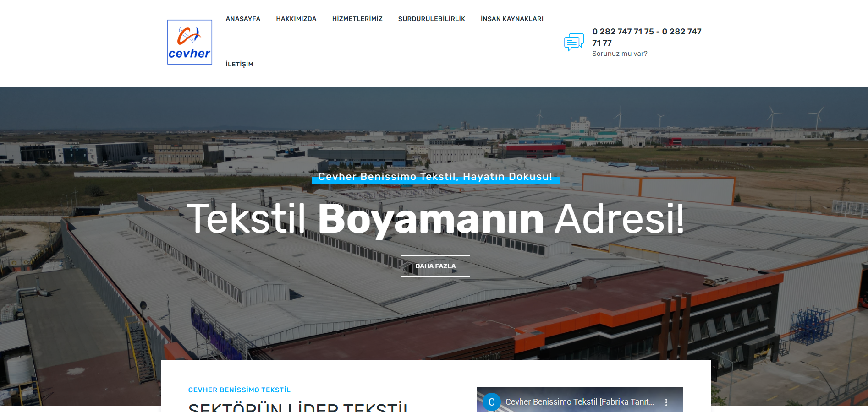868x412 pixels.
Task: Open the Cevher Benissimo Tekstil video title
Action: (579, 402)
